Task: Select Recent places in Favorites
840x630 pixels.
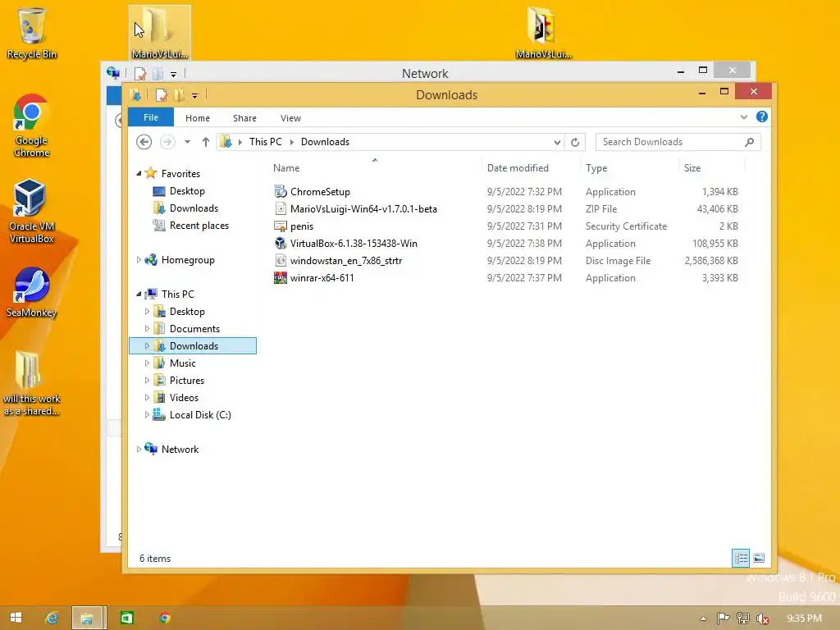Action: point(199,225)
